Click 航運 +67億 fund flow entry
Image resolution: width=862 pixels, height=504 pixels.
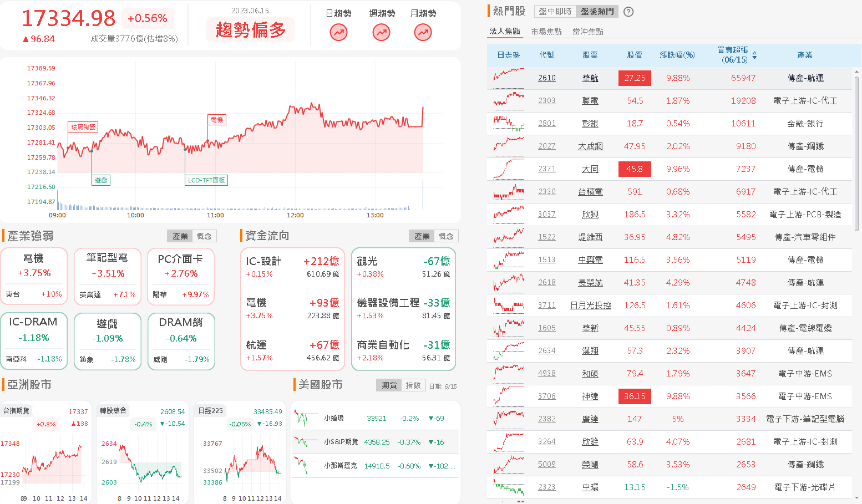click(292, 350)
